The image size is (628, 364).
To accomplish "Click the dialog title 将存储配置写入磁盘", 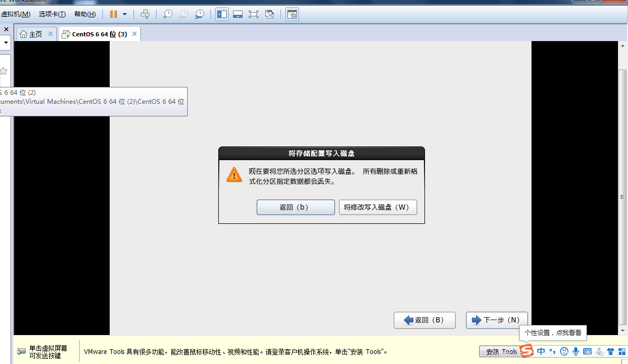I will pyautogui.click(x=321, y=153).
